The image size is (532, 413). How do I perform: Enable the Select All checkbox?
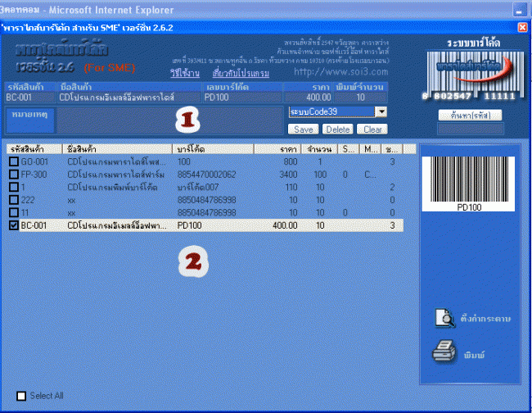21,396
